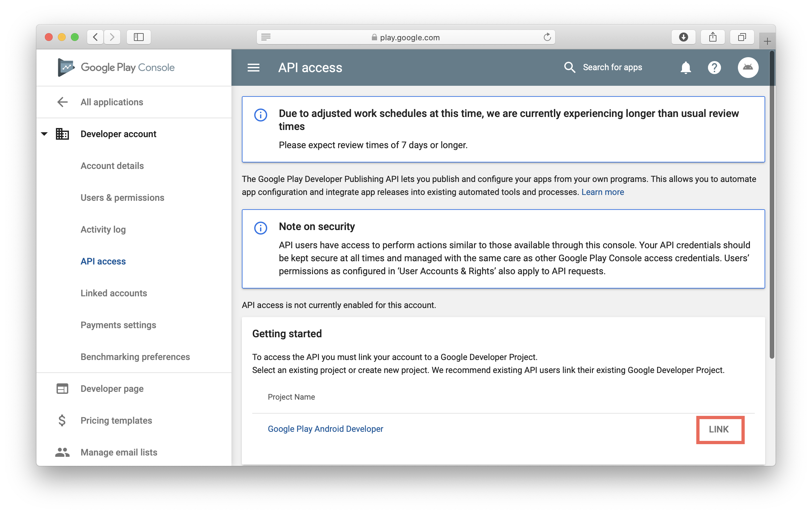Toggle the Safari sidebar panel
This screenshot has height=514, width=812.
pyautogui.click(x=138, y=37)
